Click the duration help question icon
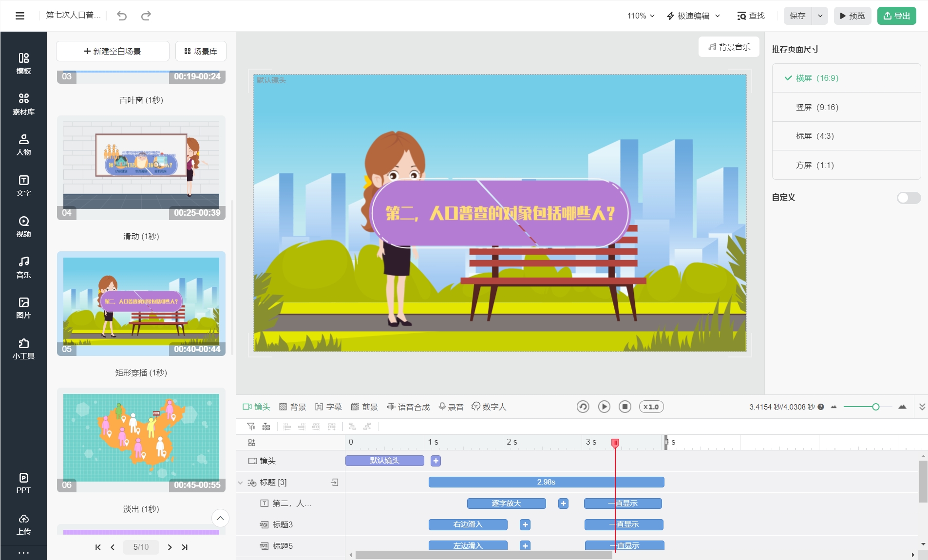The height and width of the screenshot is (560, 928). [x=821, y=407]
